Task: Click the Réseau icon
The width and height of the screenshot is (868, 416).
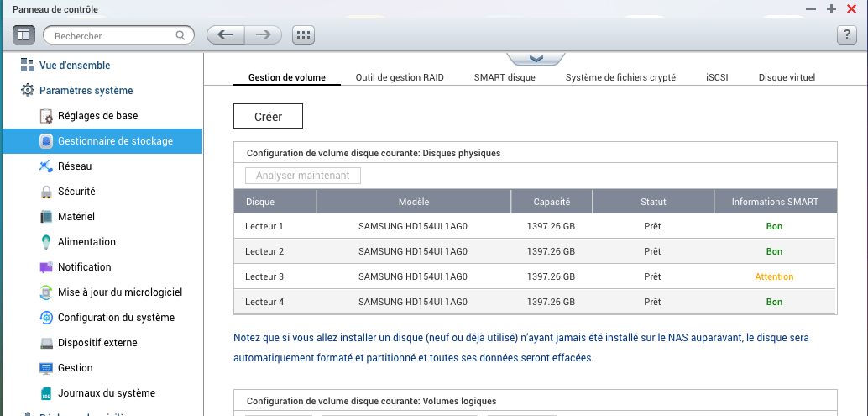Action: coord(46,166)
